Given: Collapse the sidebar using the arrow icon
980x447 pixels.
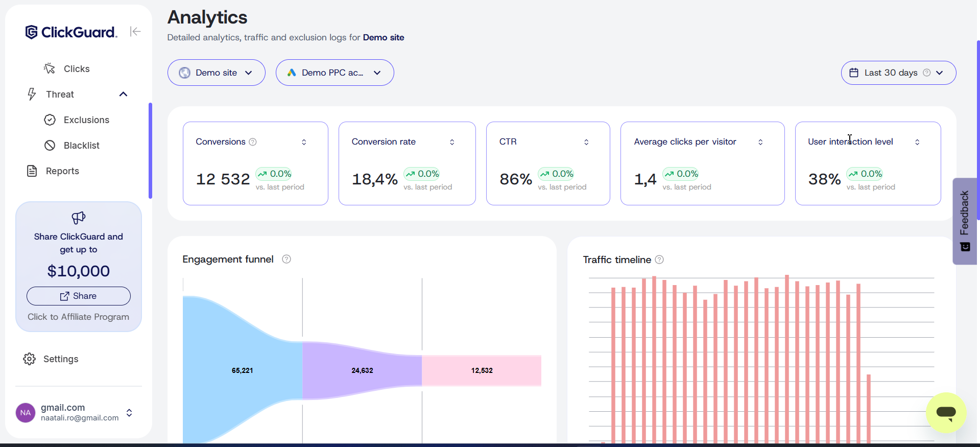Looking at the screenshot, I should (x=135, y=32).
